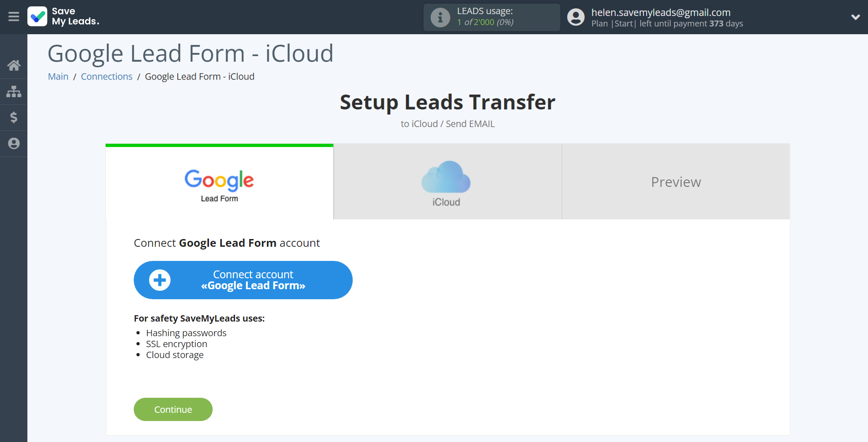Click the Hashing passwords list item
The height and width of the screenshot is (442, 868).
[186, 333]
